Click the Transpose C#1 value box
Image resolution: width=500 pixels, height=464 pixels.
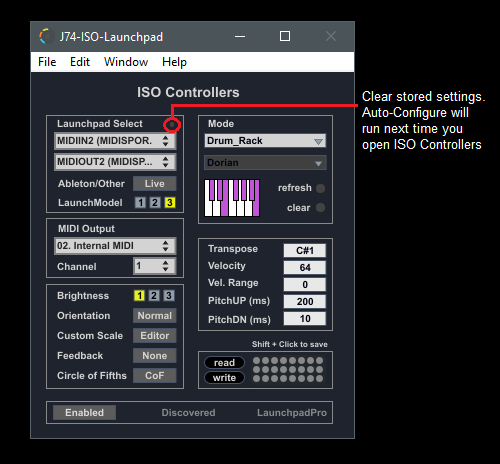[305, 251]
